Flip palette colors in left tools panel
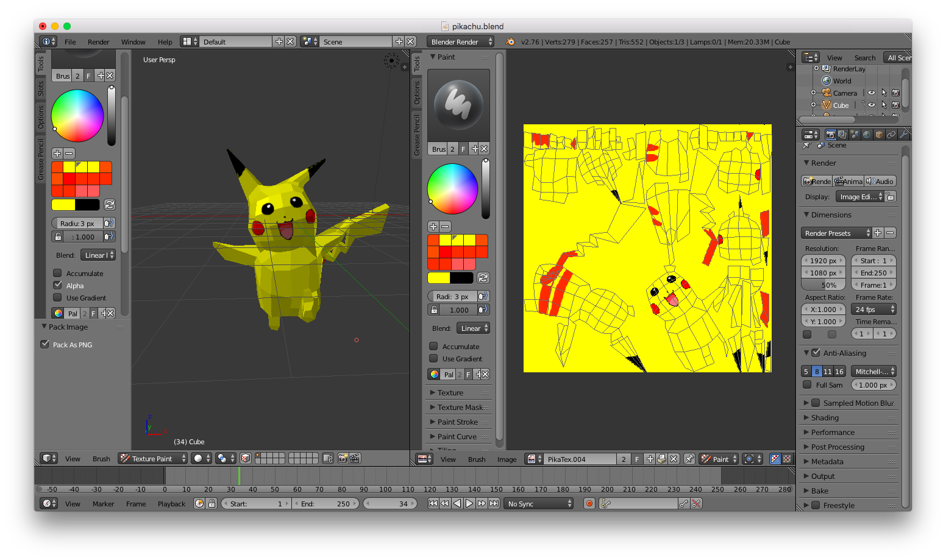Screen dimensions: 946x560 [x=110, y=205]
